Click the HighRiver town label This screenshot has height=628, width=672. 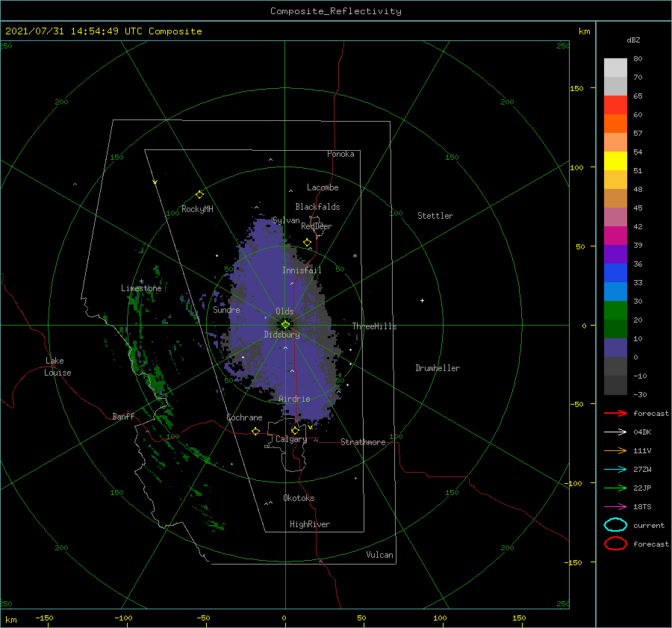pos(310,524)
